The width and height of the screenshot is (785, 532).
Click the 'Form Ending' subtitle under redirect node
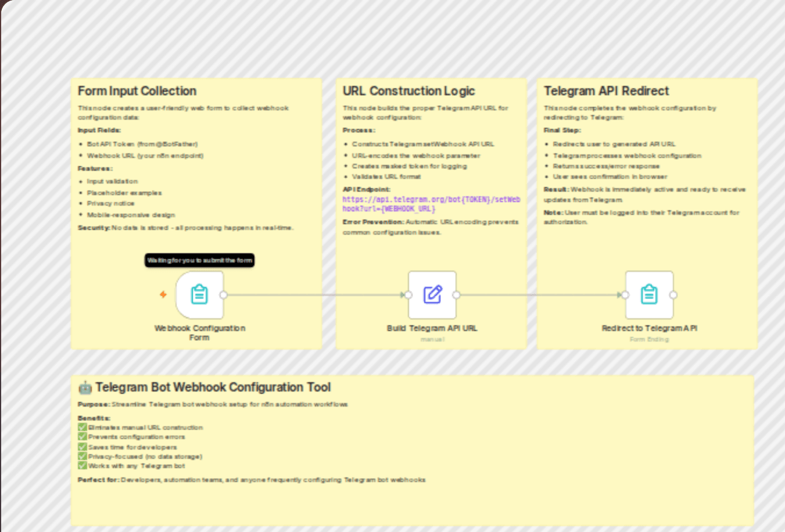click(649, 339)
